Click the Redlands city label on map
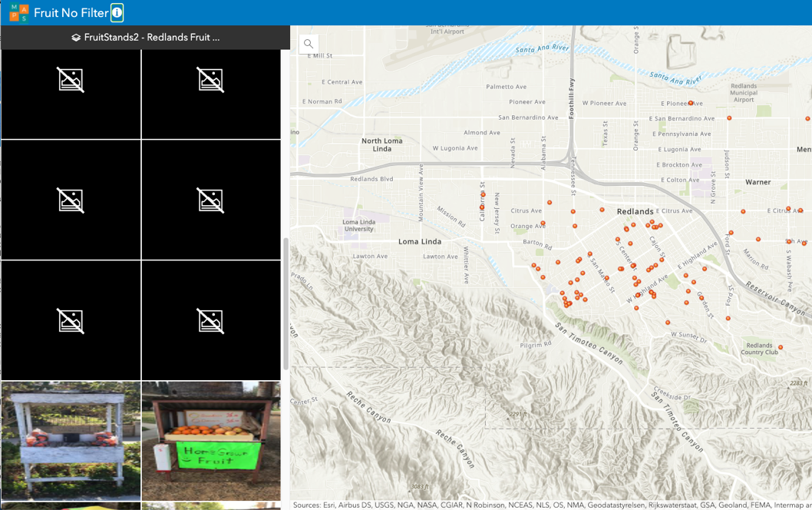 [635, 211]
